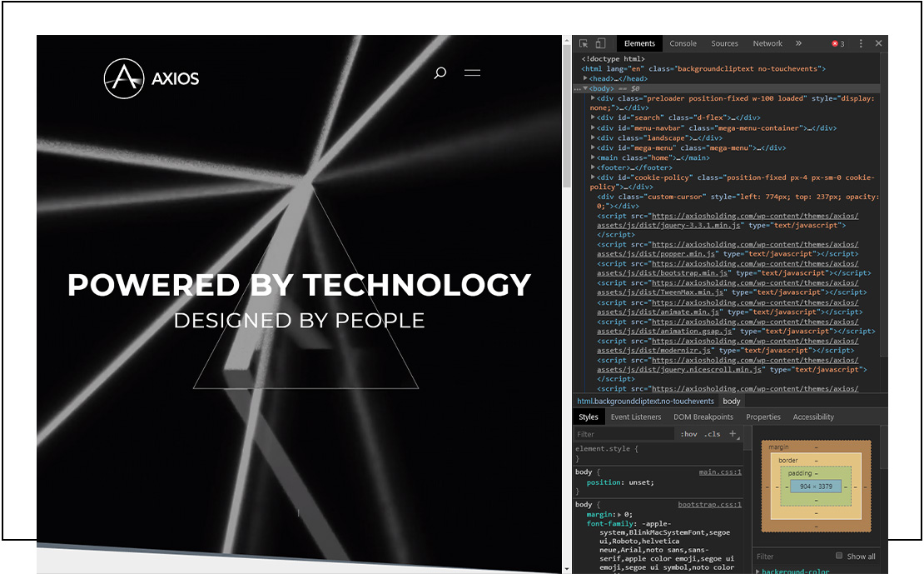Screen dimensions: 924x574
Task: Activate the inspect element picker tool
Action: click(x=584, y=43)
